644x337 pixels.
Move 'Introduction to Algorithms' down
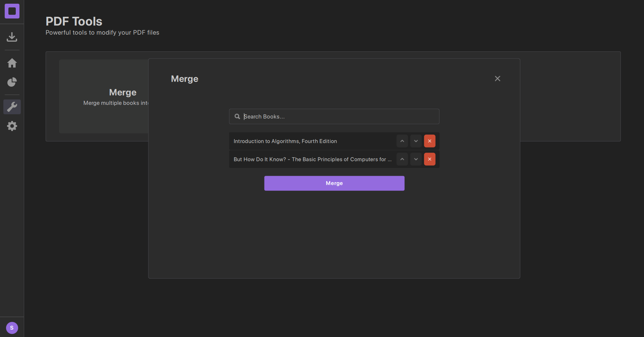tap(416, 141)
